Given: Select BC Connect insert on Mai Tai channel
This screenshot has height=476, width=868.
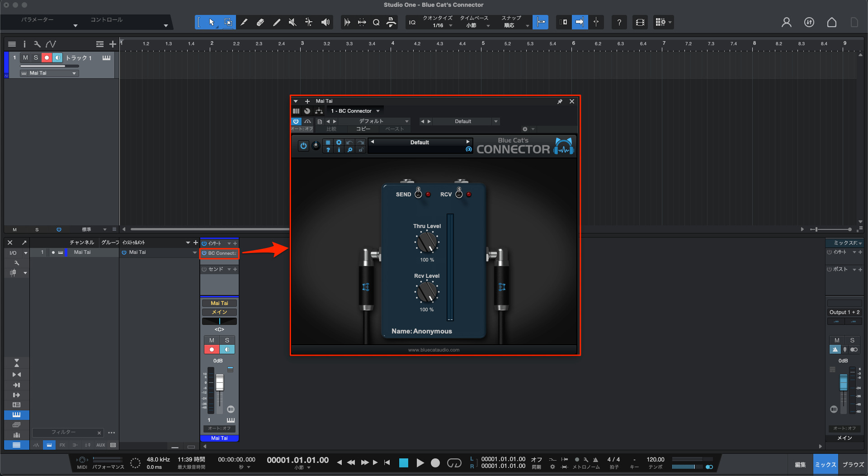Looking at the screenshot, I should click(219, 253).
